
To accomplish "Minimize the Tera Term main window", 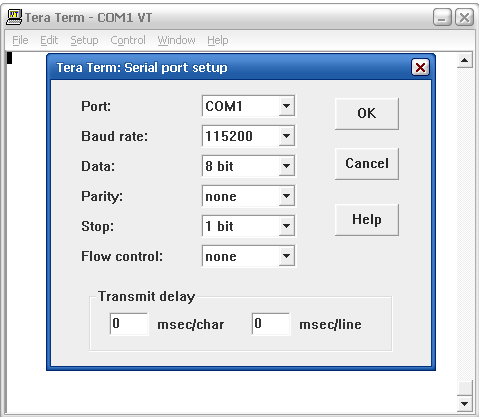I will 442,17.
